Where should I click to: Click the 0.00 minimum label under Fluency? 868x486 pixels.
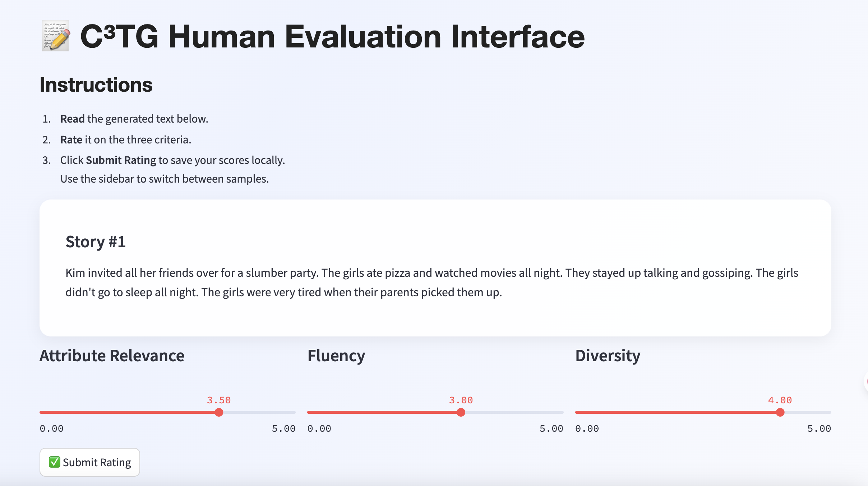click(x=319, y=428)
